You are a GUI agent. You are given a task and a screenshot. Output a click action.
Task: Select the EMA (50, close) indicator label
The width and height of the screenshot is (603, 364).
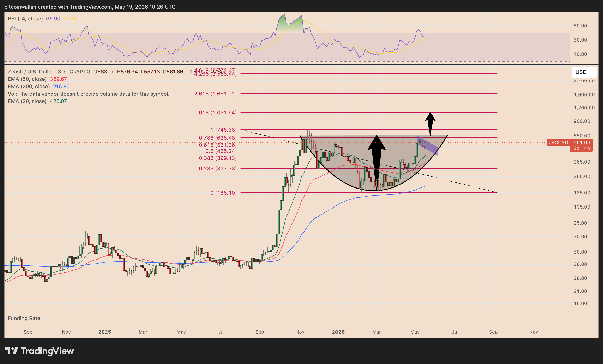pyautogui.click(x=27, y=79)
